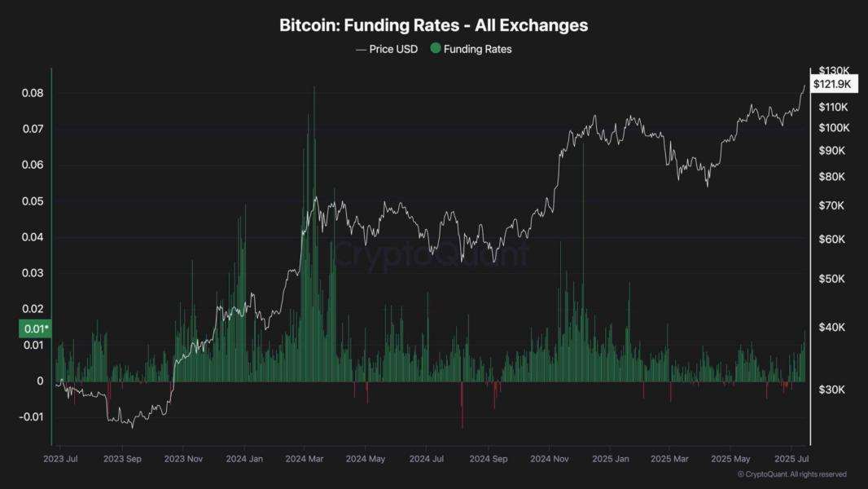
Task: Click the $100K price axis label
Action: click(x=835, y=127)
